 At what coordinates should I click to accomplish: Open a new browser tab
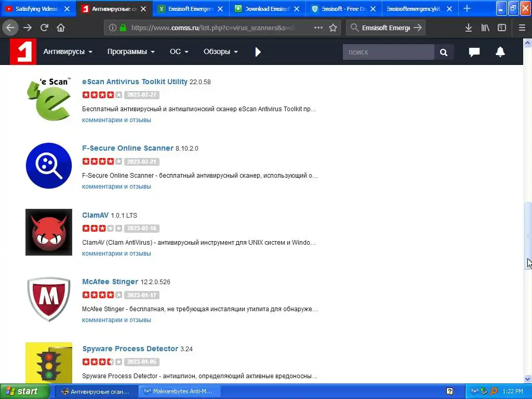467,9
